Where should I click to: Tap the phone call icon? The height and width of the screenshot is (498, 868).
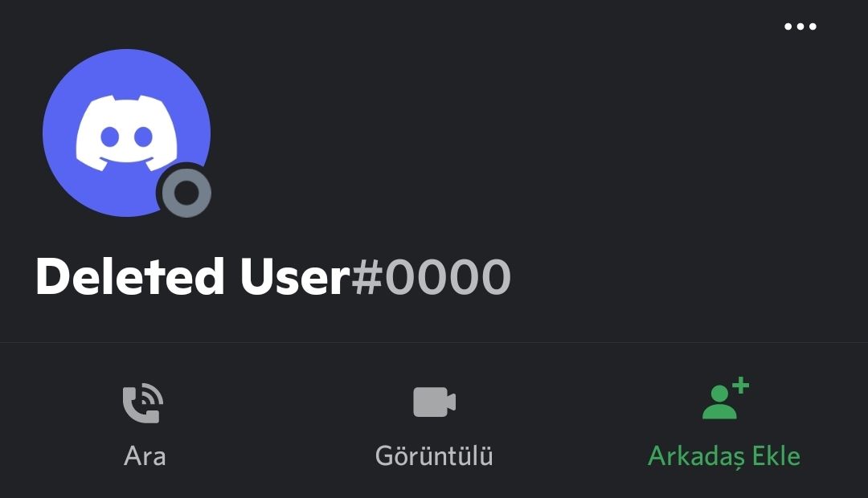click(x=143, y=403)
